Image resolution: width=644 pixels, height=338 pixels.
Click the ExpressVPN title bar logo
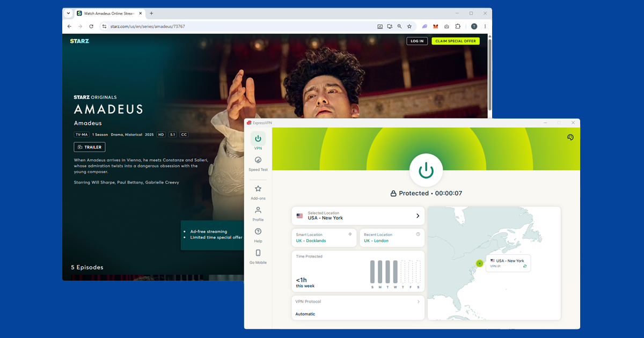tap(250, 123)
